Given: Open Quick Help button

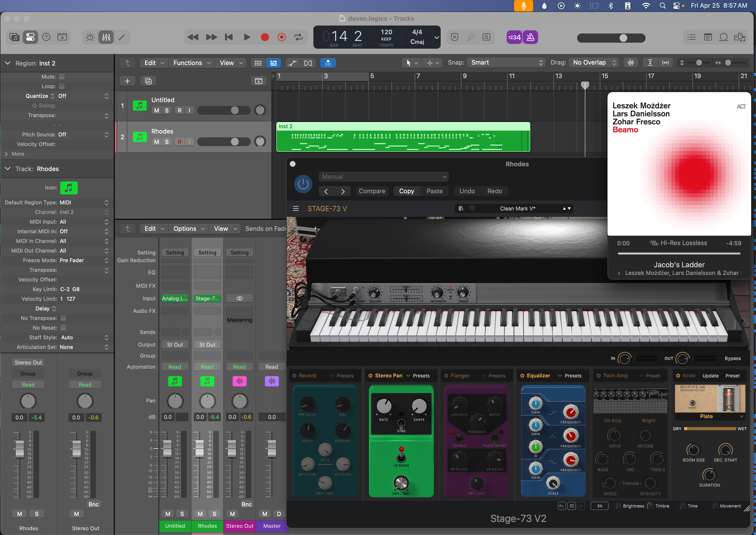Looking at the screenshot, I should click(x=47, y=37).
